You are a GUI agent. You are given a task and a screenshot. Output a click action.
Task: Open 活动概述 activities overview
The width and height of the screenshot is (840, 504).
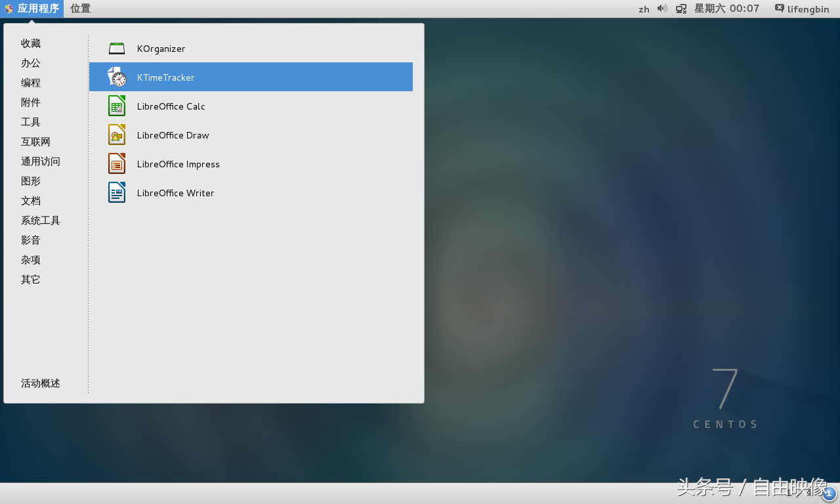point(41,383)
